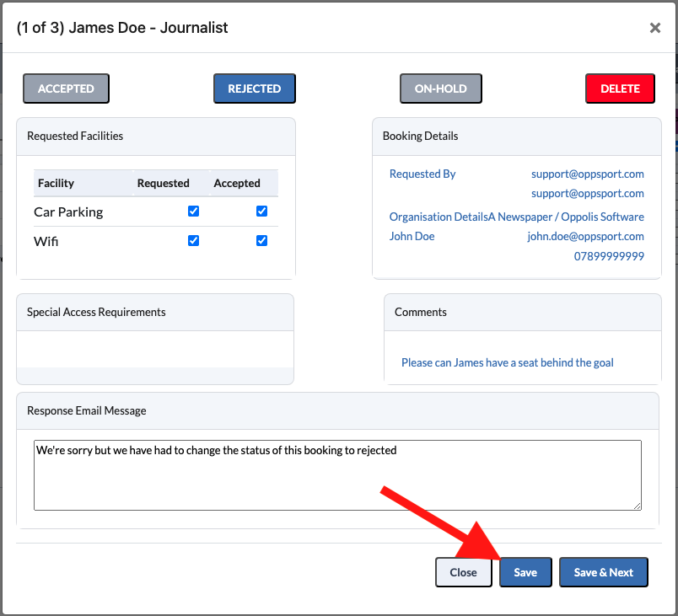
Task: Click the first support@oppsport.com link
Action: (587, 174)
